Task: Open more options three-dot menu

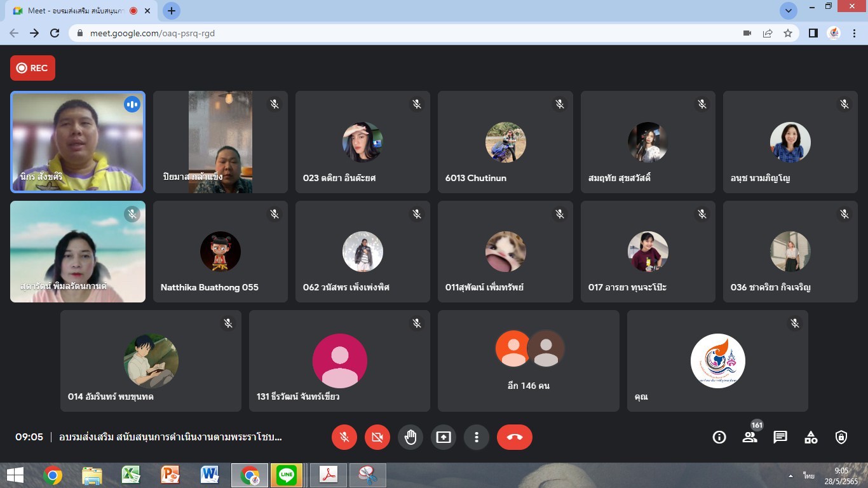Action: pos(477,437)
